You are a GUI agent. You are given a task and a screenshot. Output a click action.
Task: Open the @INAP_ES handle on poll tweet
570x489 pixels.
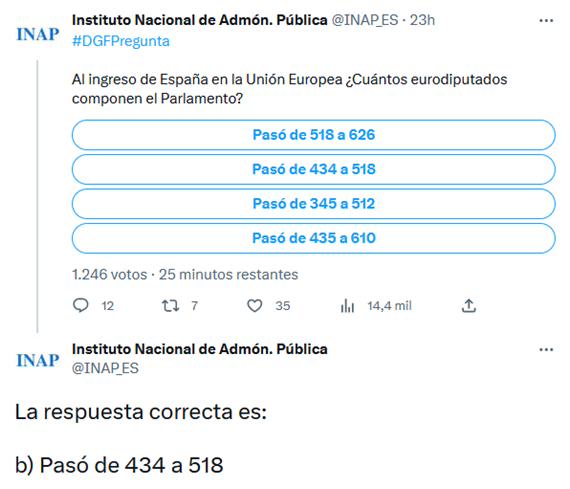(x=365, y=20)
